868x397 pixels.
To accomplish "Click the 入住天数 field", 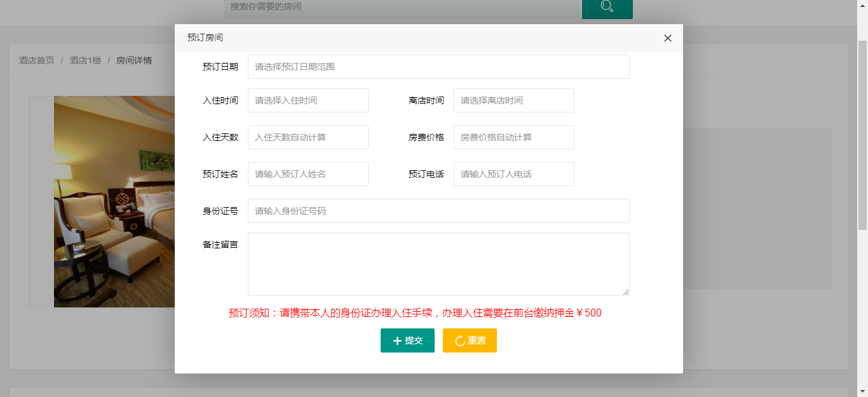I will click(308, 137).
